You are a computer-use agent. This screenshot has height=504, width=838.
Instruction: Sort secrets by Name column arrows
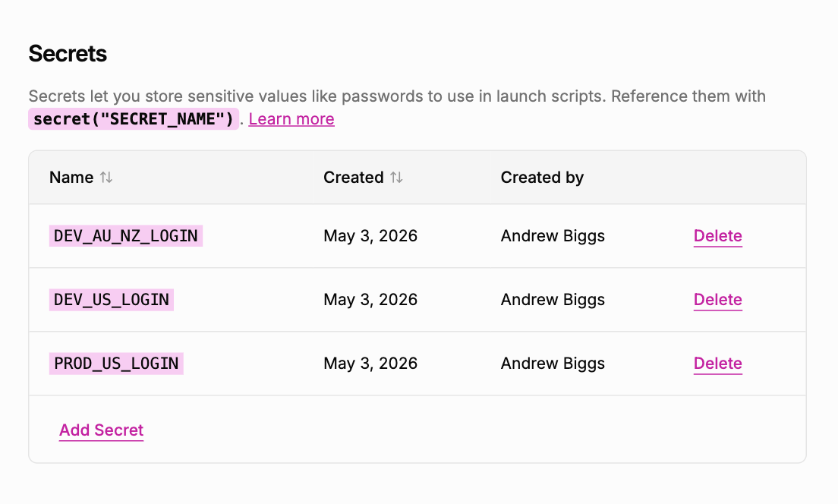click(x=106, y=178)
